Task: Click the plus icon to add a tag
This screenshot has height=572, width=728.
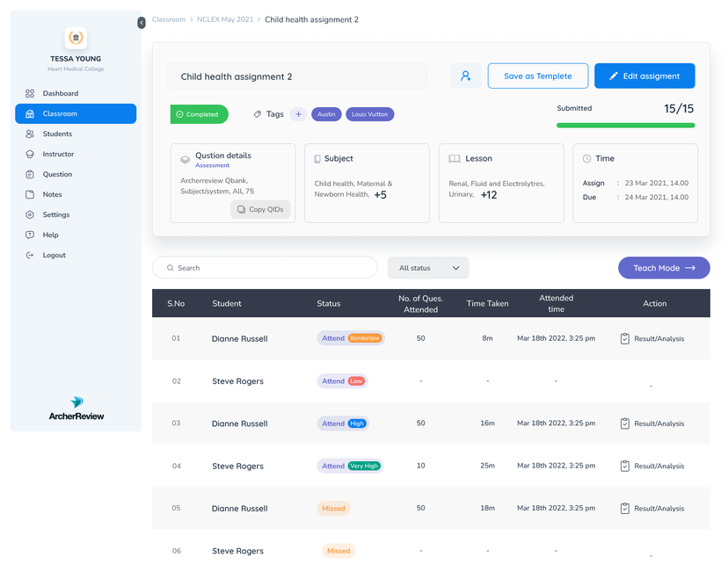Action: (x=298, y=114)
